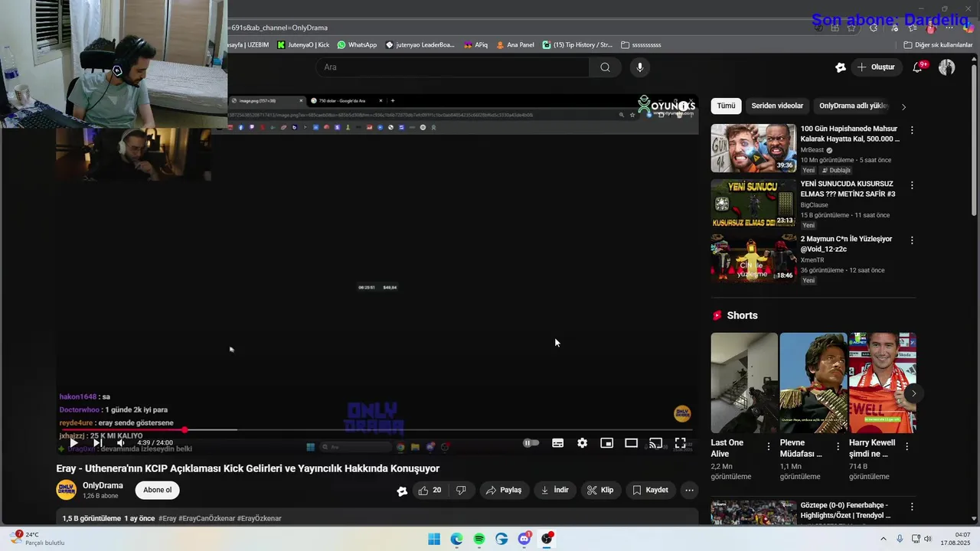
Task: Switch to miniplayer mode
Action: point(607,442)
